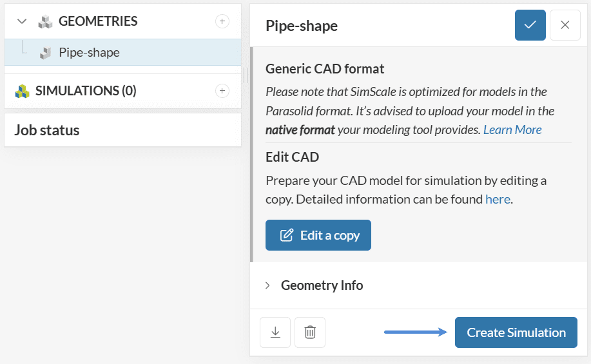Viewport: 591px width, 364px height.
Task: Click the add geometry plus icon
Action: coord(222,21)
